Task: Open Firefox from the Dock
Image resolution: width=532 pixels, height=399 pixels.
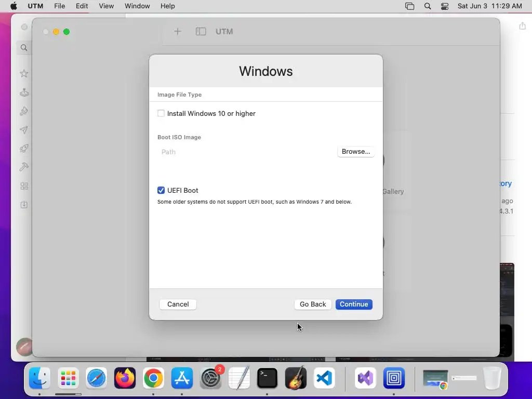Action: pyautogui.click(x=125, y=378)
